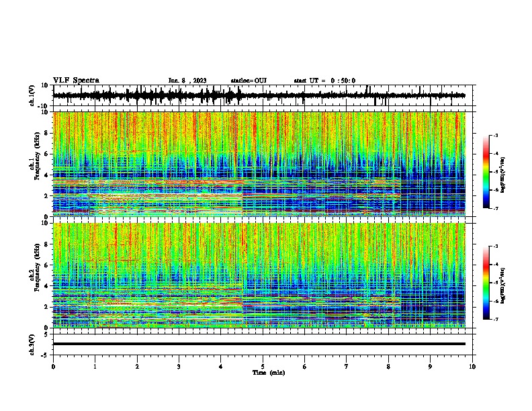Viewport: 532px width, 411px height.
Task: Click the ch.2 "Frequency (kHz)" axis label
Action: tap(37, 267)
